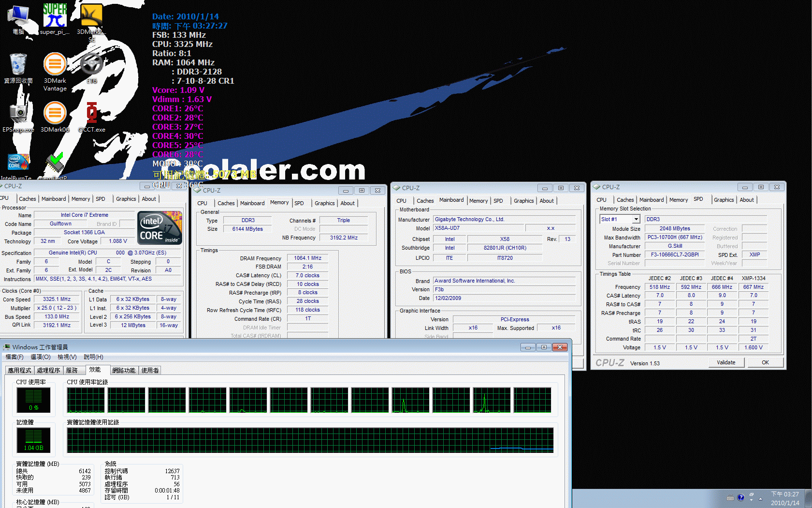Click the NB Frequency value '3192.2 MHz'
Image resolution: width=812 pixels, height=508 pixels.
tap(344, 238)
